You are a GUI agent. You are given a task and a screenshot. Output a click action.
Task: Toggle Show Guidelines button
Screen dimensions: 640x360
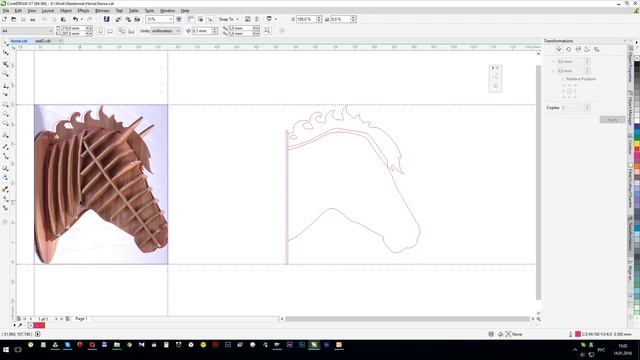(x=209, y=19)
